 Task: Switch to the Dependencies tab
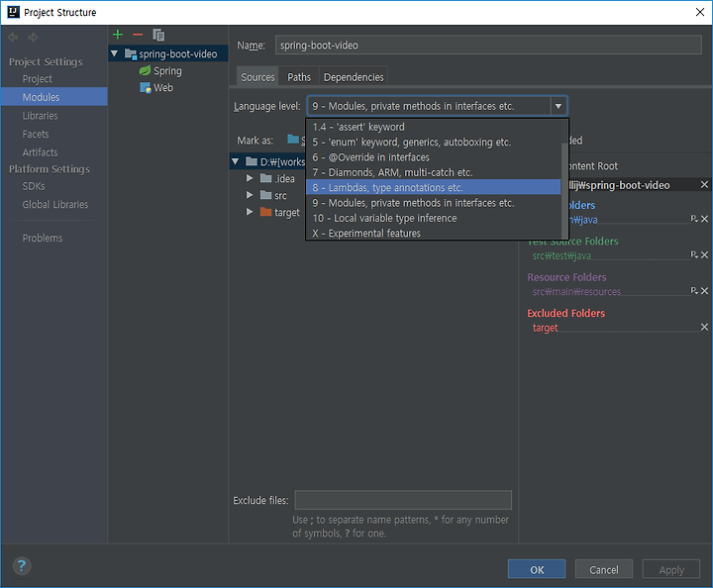click(x=354, y=77)
